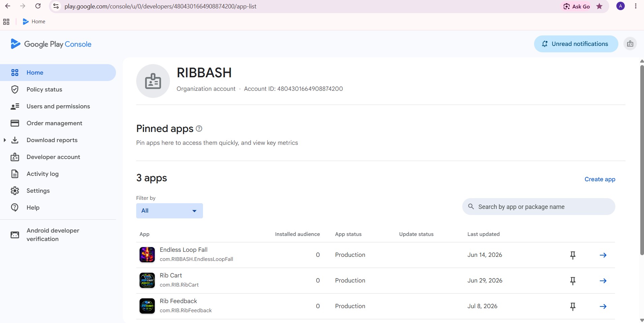Click the page vertical scrollbar
The height and width of the screenshot is (323, 644).
click(642, 160)
